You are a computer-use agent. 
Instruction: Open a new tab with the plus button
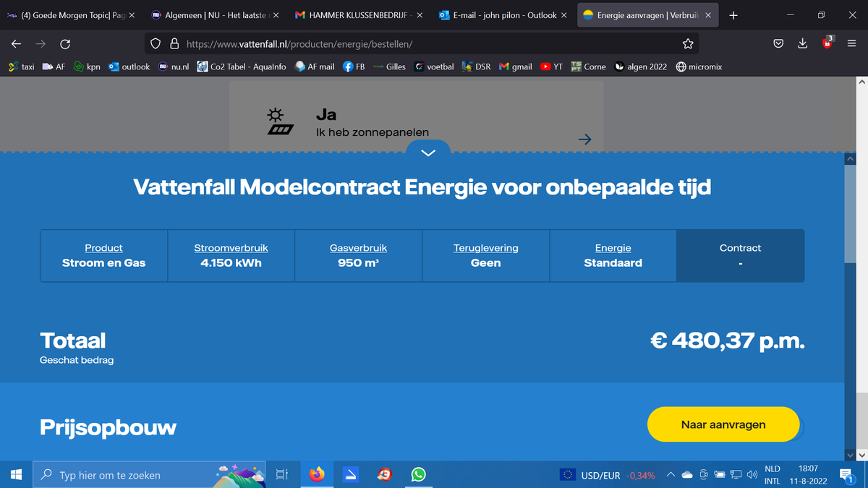(x=733, y=15)
